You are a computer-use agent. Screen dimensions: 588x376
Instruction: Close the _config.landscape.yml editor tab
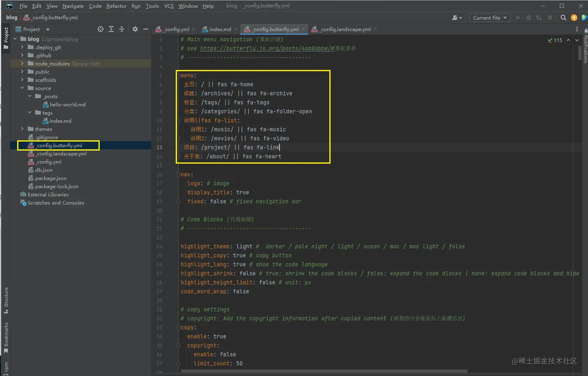coord(375,29)
